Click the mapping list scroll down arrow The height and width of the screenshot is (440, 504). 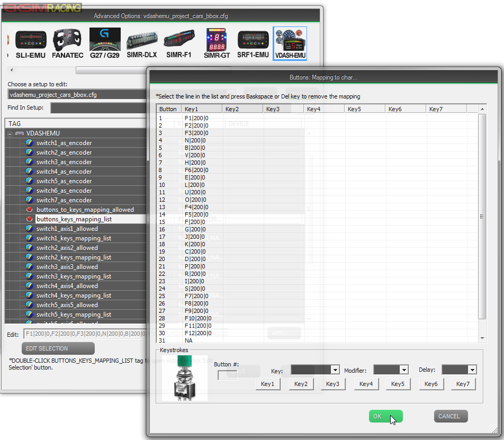(x=482, y=338)
